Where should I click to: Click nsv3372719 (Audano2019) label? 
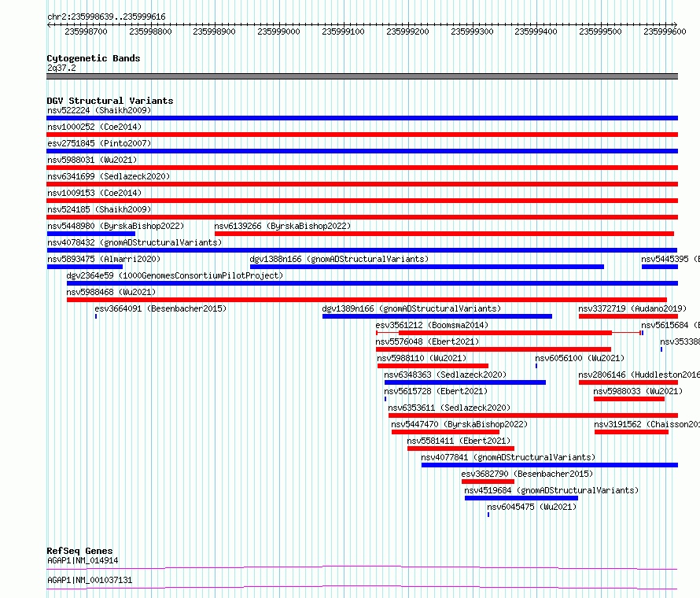pos(632,308)
